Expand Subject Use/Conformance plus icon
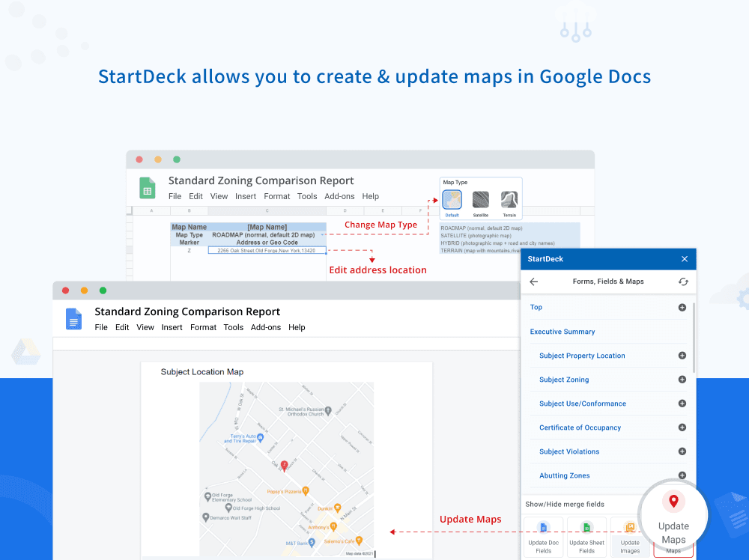Viewport: 749px width, 560px height. 682,404
